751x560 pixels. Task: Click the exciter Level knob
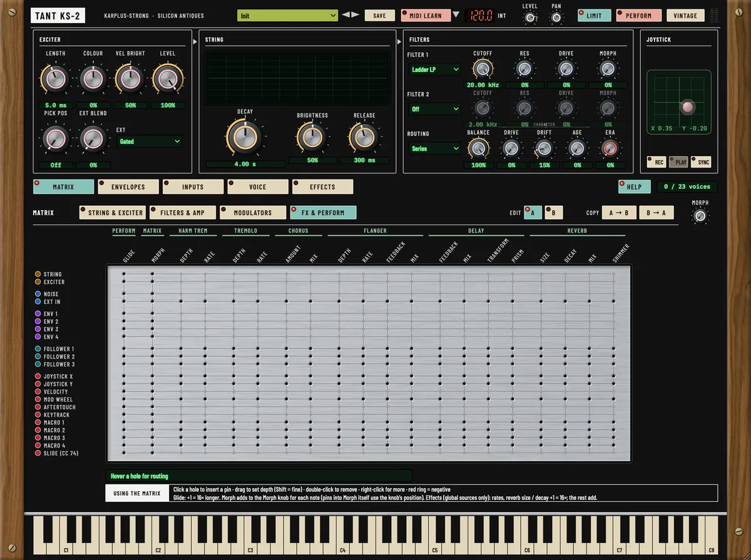point(168,79)
